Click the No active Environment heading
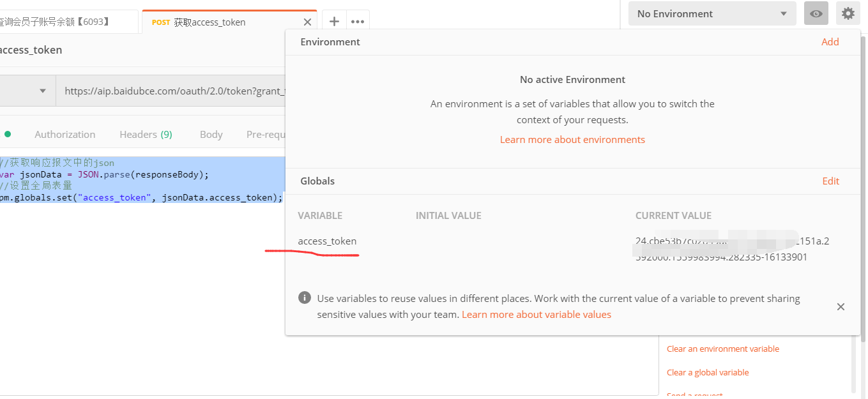The height and width of the screenshot is (399, 868). pyautogui.click(x=572, y=79)
